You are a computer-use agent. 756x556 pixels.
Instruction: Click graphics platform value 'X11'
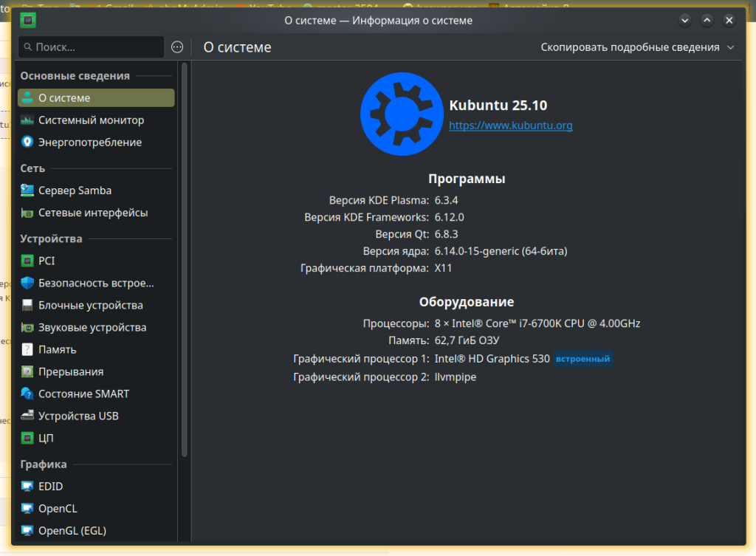tap(443, 268)
